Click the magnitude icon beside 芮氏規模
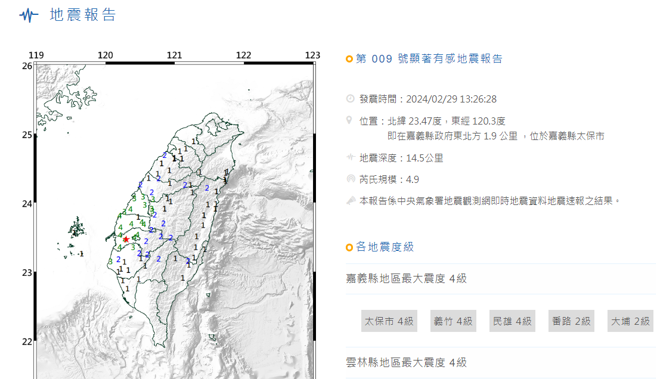Viewport: 656px width, 379px height. (x=351, y=179)
